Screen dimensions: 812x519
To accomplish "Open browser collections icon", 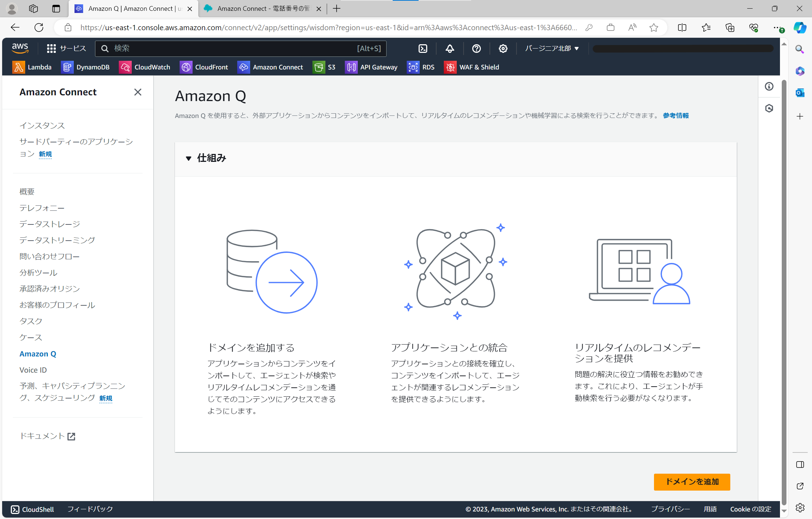I will pos(730,28).
